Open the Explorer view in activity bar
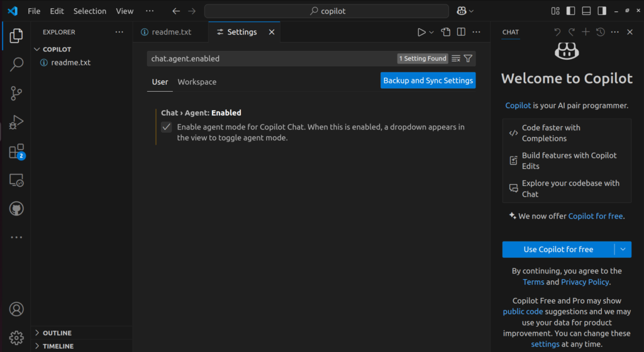This screenshot has width=644, height=352. 16,36
